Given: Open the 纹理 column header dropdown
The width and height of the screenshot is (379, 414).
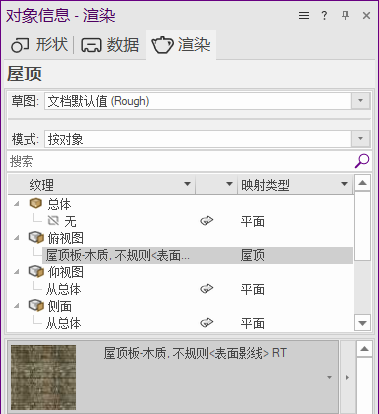Looking at the screenshot, I should click(187, 184).
